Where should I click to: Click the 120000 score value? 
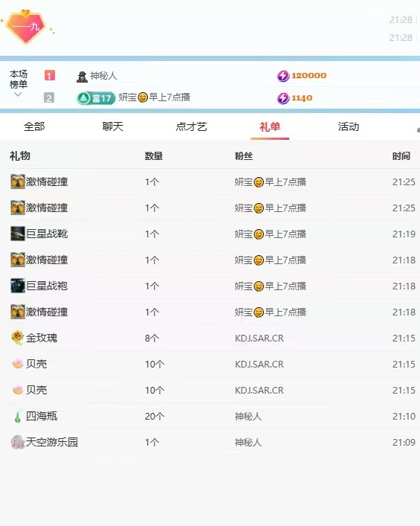coord(308,75)
